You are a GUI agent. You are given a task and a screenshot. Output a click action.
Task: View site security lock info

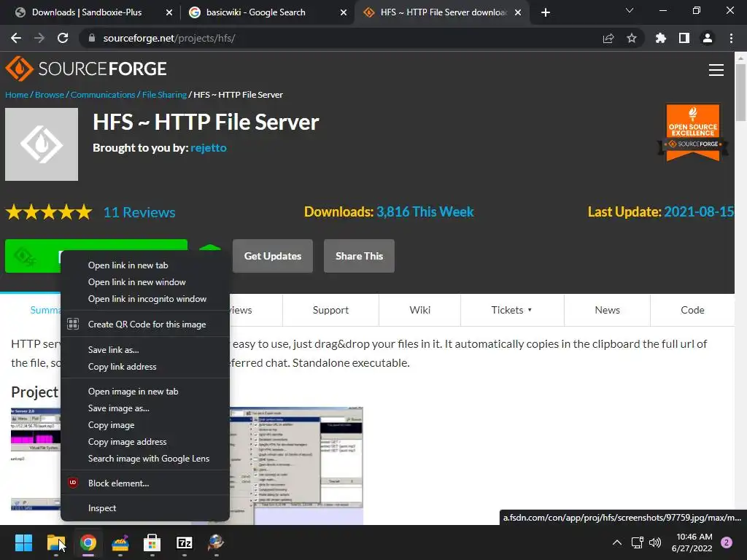coord(92,38)
